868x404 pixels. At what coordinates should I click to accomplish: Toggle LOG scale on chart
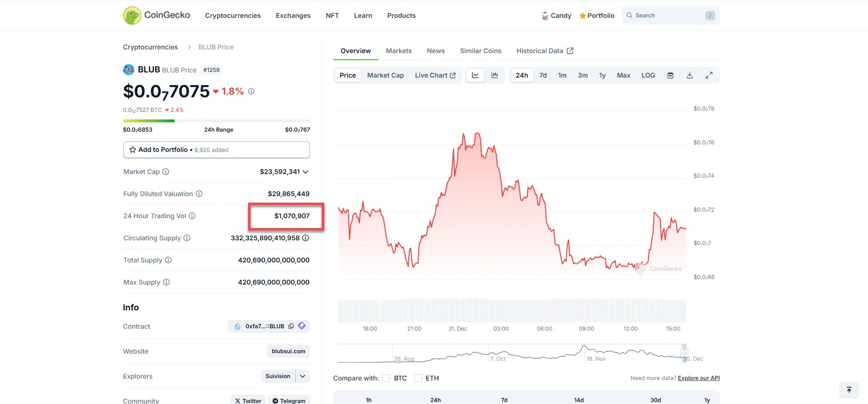pos(648,75)
